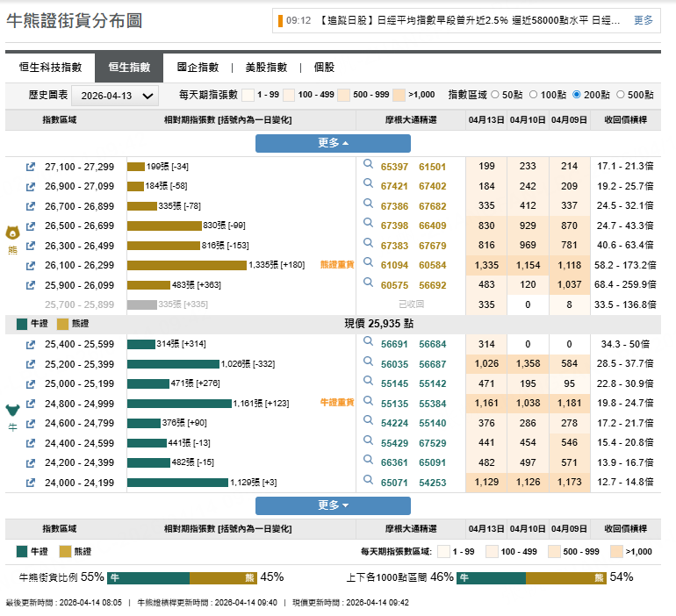Click external link icon beside 26,500 - 26,699
Image resolution: width=676 pixels, height=616 pixels.
31,226
